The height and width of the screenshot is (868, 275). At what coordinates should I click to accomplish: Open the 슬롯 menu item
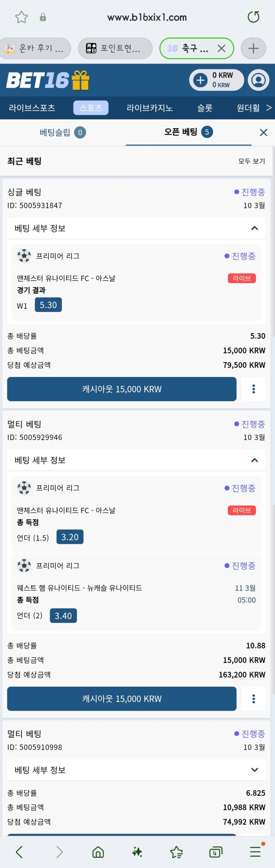click(205, 108)
